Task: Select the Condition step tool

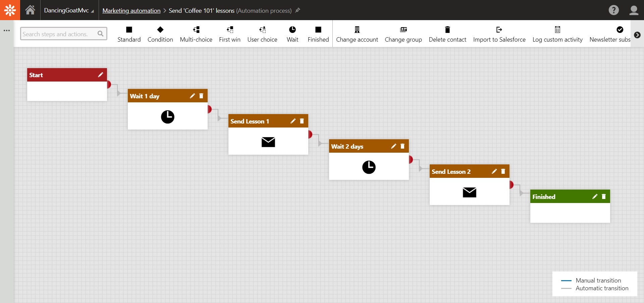Action: (x=160, y=33)
